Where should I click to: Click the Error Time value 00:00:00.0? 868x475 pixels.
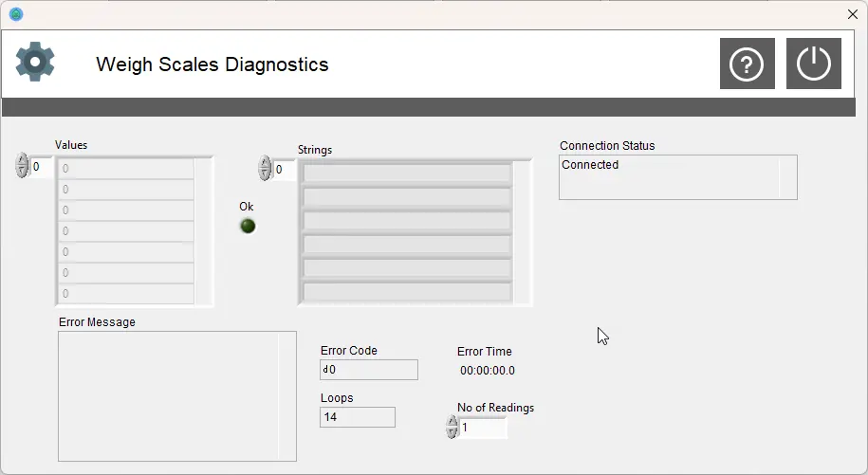(488, 371)
